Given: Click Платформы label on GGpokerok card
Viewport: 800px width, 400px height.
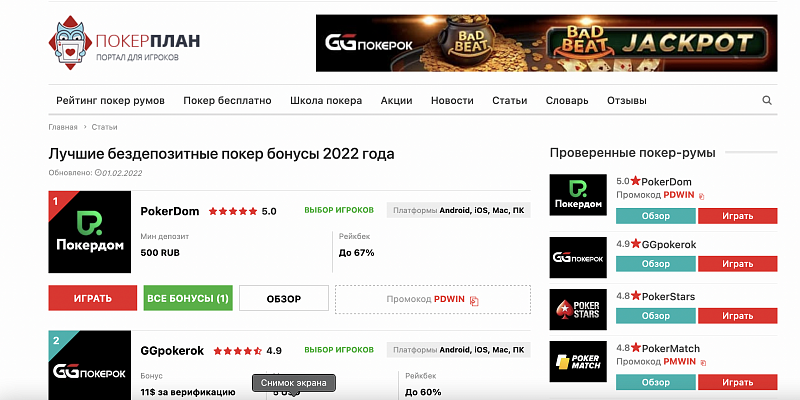Looking at the screenshot, I should tap(459, 350).
